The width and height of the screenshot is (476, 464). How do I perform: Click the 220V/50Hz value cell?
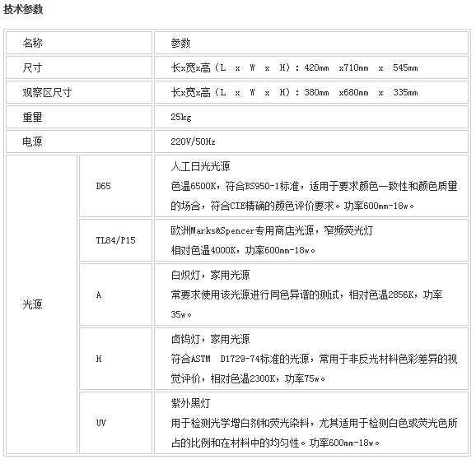[311, 142]
